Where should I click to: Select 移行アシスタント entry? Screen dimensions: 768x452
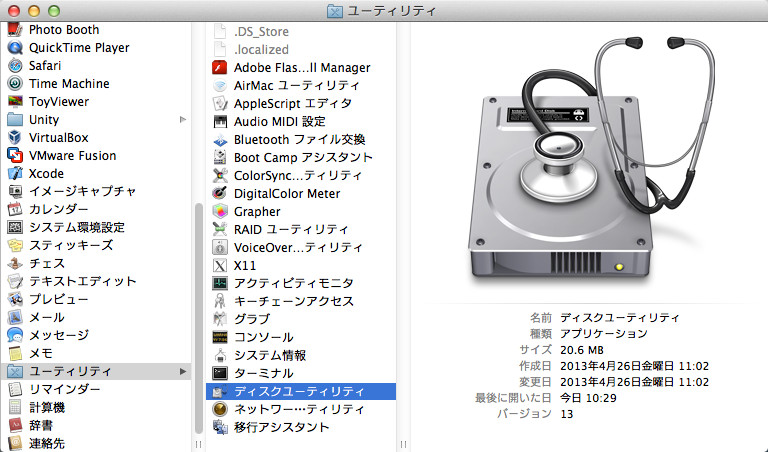(x=301, y=427)
